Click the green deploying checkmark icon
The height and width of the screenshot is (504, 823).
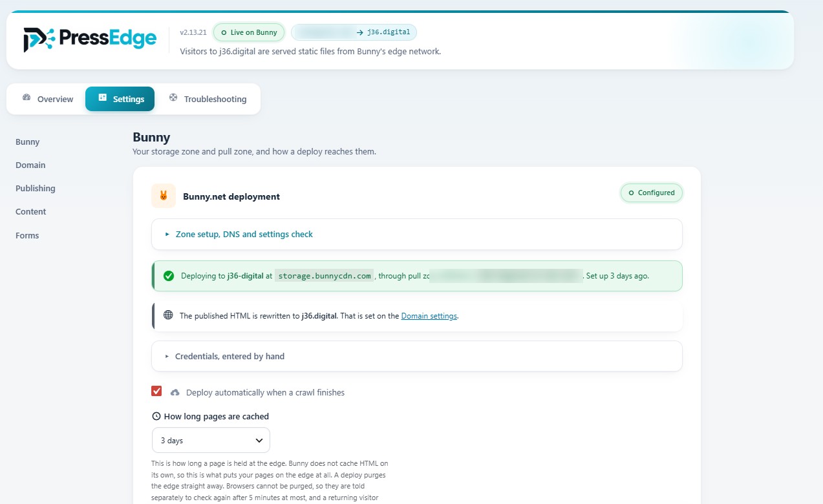click(x=169, y=276)
